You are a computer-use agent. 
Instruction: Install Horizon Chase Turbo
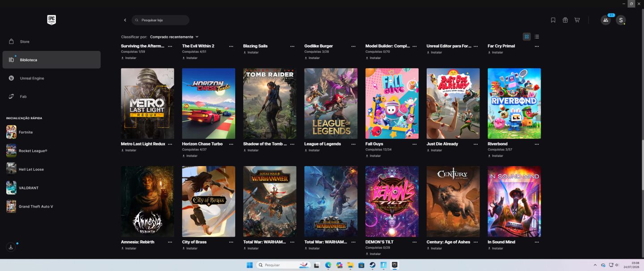click(190, 156)
